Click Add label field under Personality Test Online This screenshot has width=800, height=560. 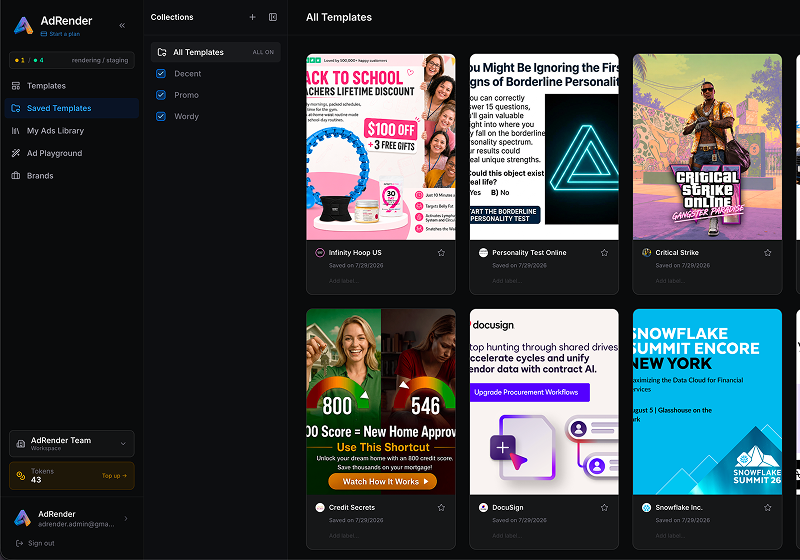pos(507,281)
